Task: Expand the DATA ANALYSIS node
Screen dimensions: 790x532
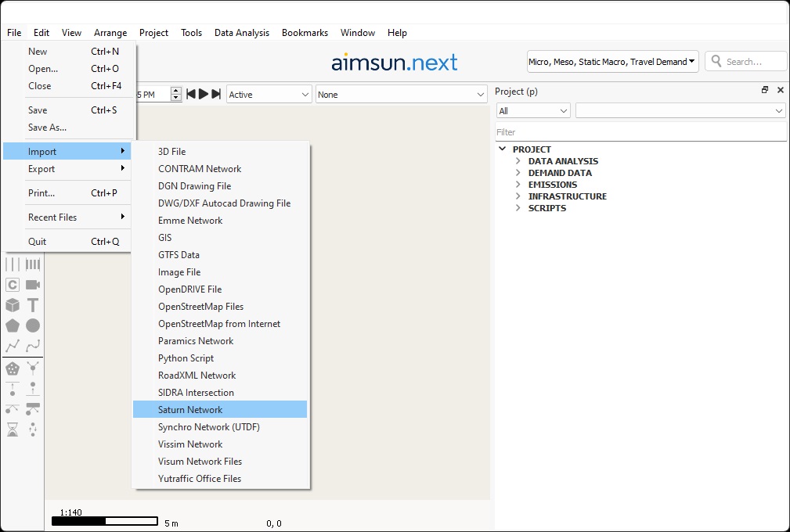Action: [x=518, y=161]
